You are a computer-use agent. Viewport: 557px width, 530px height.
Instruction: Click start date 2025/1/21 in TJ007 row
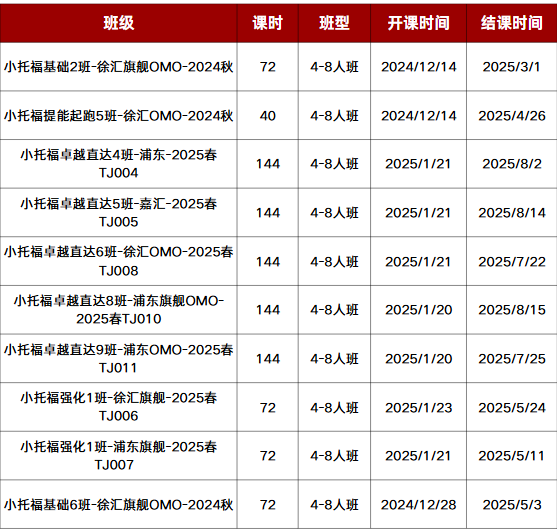(x=418, y=456)
